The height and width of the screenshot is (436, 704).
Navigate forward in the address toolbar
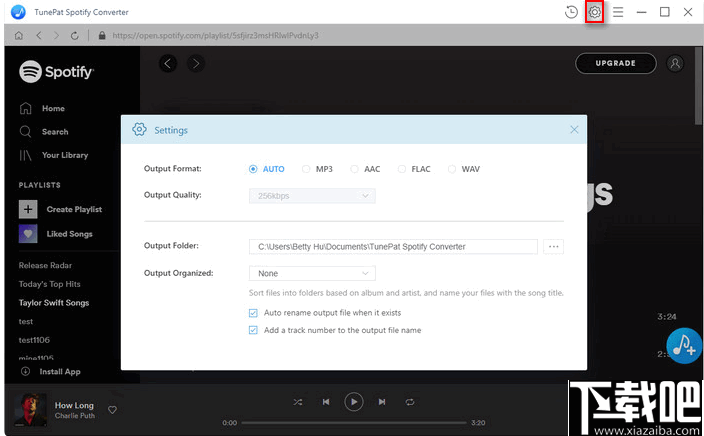click(x=56, y=35)
